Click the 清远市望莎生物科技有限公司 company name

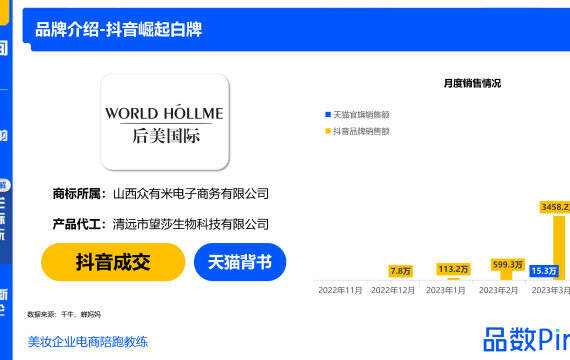191,224
